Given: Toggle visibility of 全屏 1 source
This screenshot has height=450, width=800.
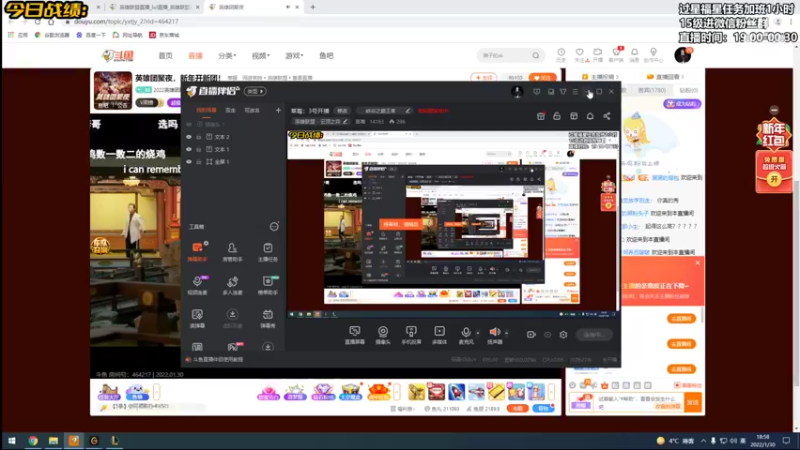Looking at the screenshot, I should click(189, 161).
